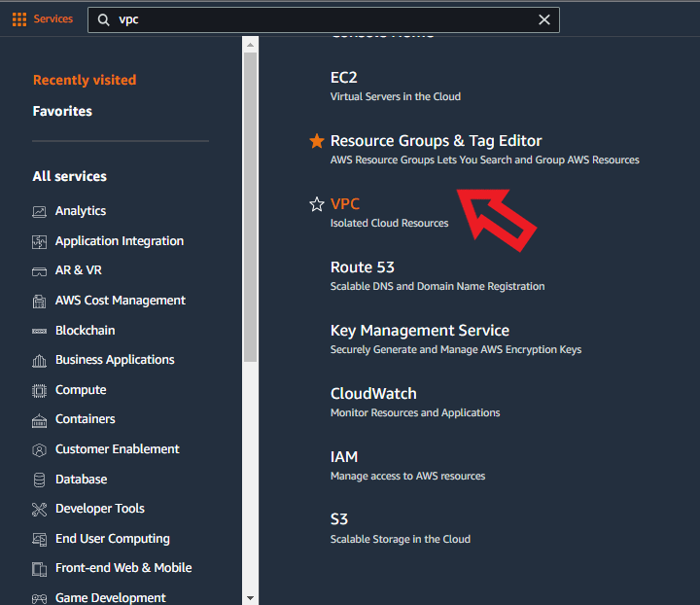Screen dimensions: 700x605
Task: Click the Services grid icon
Action: 19,19
